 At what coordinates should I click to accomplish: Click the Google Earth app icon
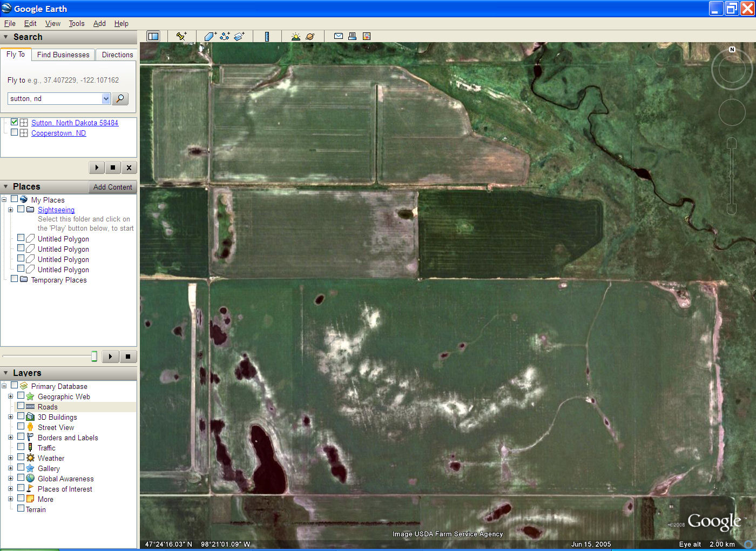coord(6,9)
